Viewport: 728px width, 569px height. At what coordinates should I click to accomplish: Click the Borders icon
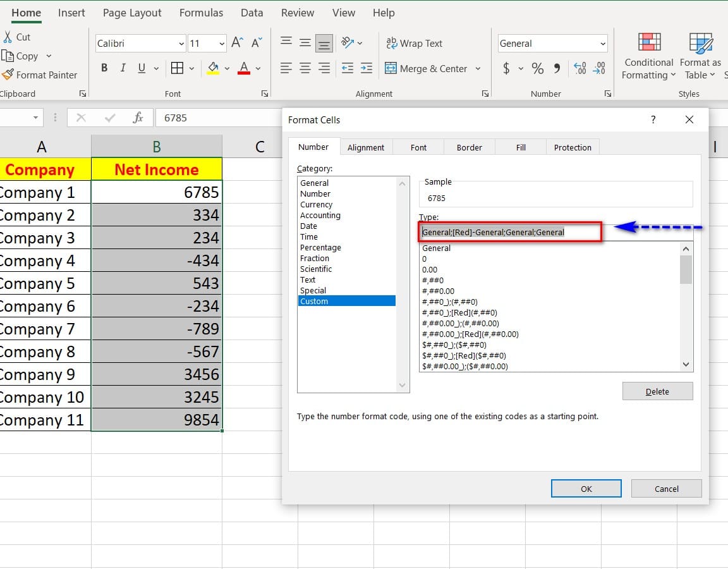coord(177,68)
